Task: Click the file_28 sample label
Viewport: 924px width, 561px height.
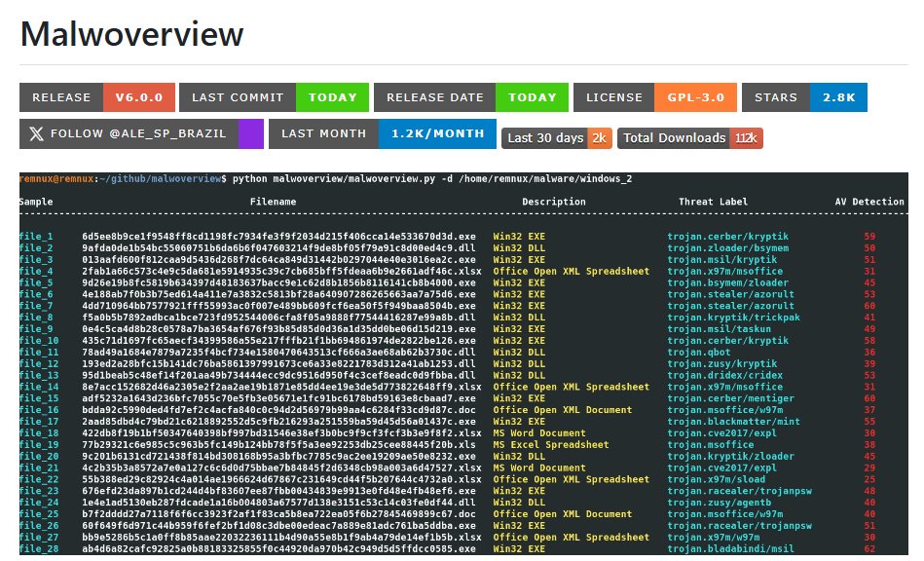Action: coord(39,548)
